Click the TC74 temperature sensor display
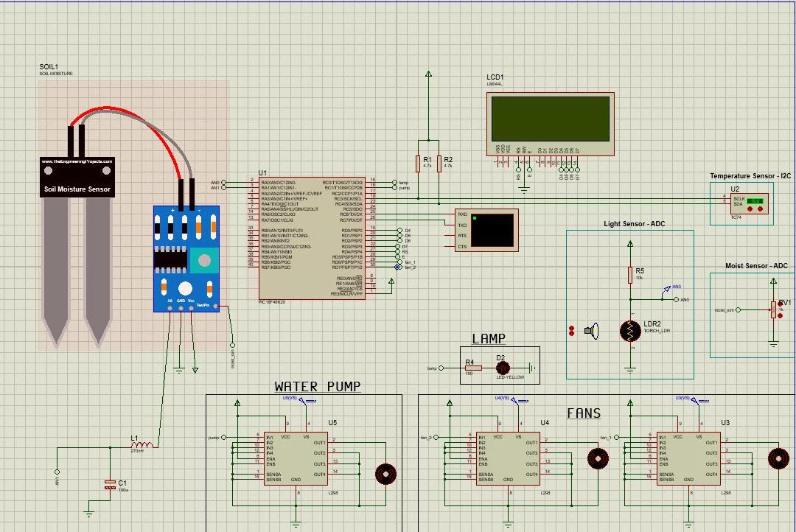Image resolution: width=796 pixels, height=532 pixels. point(754,201)
